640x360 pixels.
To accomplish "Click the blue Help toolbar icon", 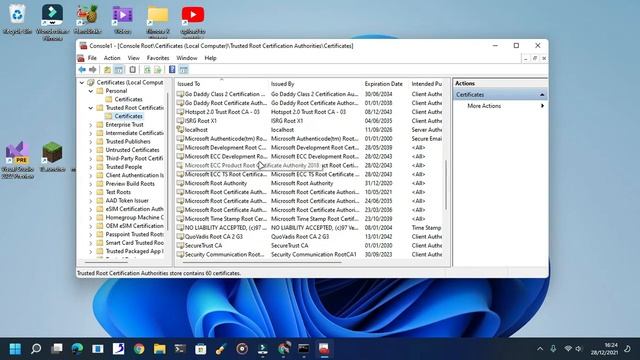I will click(172, 70).
